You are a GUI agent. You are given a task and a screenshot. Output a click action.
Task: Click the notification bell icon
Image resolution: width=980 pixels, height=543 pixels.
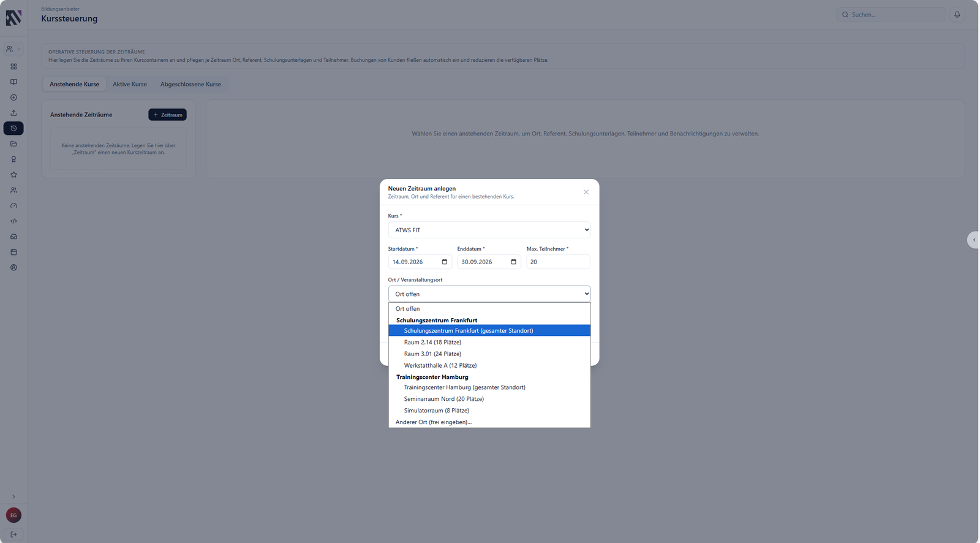957,14
